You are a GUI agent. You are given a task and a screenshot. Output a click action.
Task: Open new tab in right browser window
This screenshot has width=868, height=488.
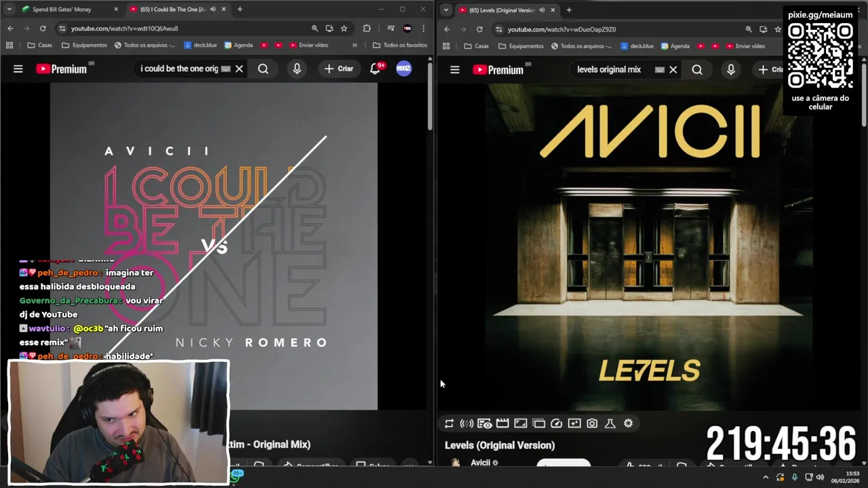tap(568, 10)
